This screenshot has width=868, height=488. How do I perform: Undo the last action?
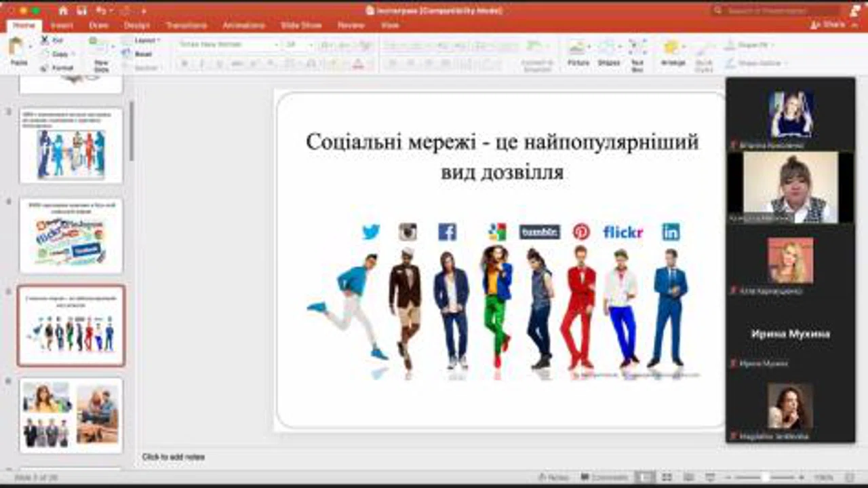100,10
